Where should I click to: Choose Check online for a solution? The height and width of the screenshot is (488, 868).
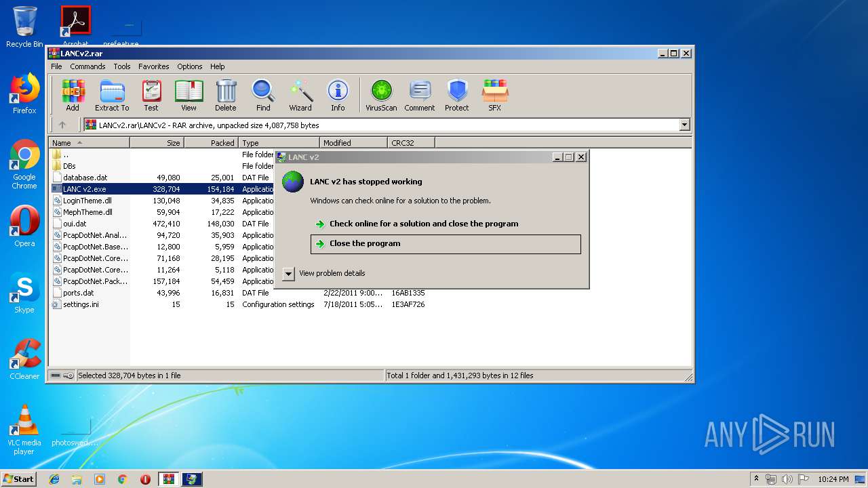424,224
